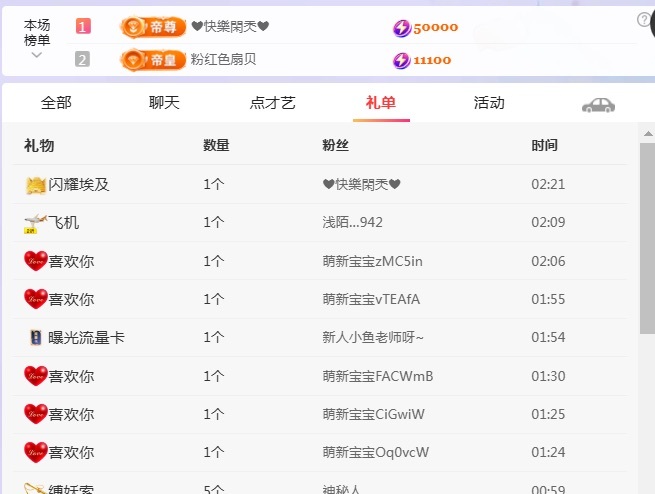
Task: Click the 02:21 time entry
Action: click(x=548, y=184)
